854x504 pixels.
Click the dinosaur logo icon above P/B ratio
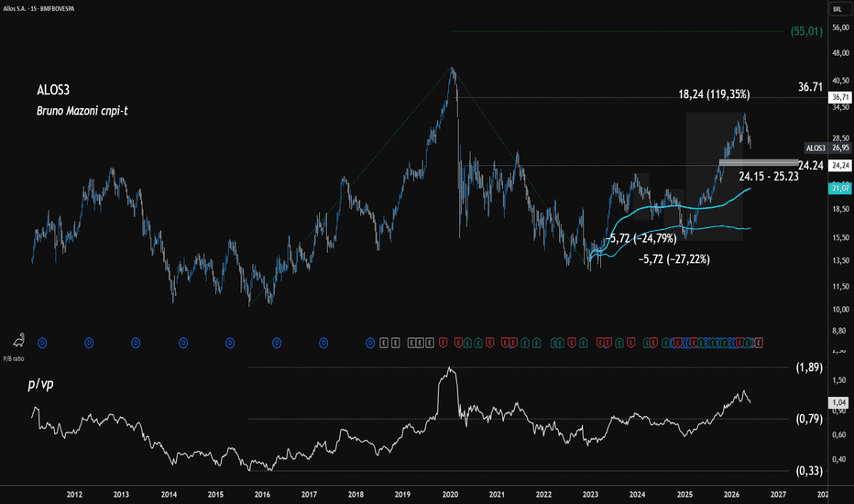tap(19, 339)
